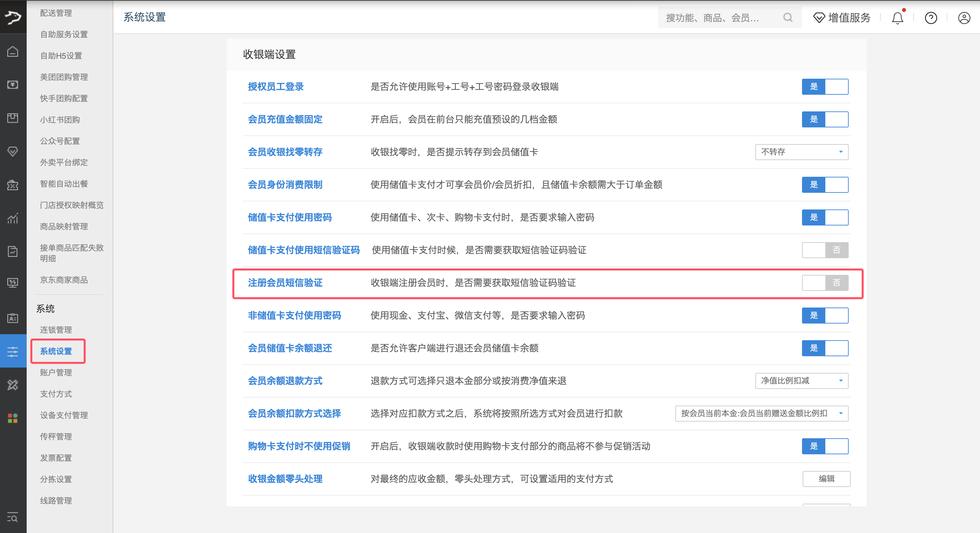Open the yen cashier icon in sidebar
Viewport: 980px width, 533px height.
pyautogui.click(x=13, y=84)
